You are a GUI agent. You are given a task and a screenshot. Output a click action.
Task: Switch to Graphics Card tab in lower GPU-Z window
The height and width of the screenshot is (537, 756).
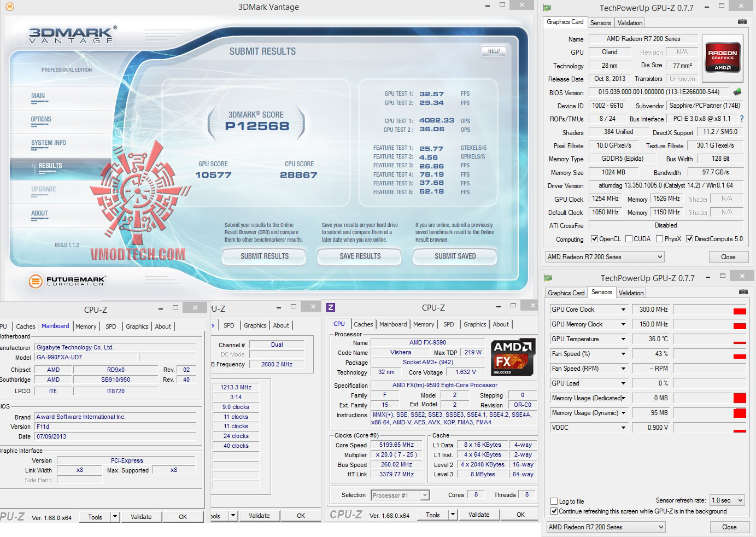tap(566, 293)
